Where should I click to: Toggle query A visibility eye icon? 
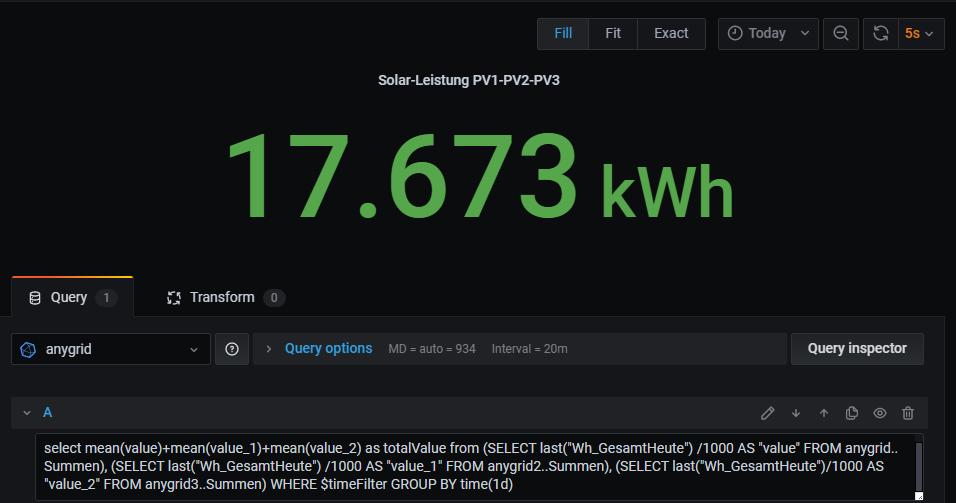pos(880,413)
